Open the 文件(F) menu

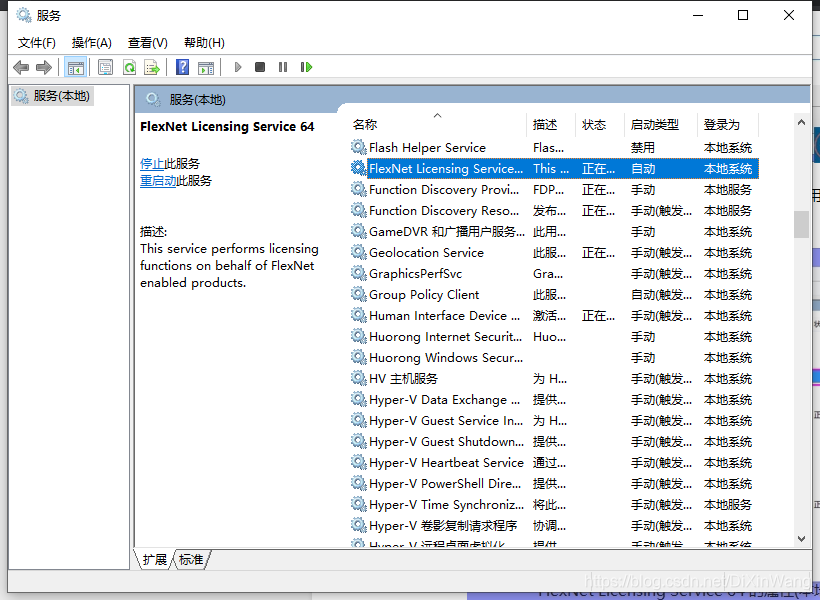pos(37,43)
